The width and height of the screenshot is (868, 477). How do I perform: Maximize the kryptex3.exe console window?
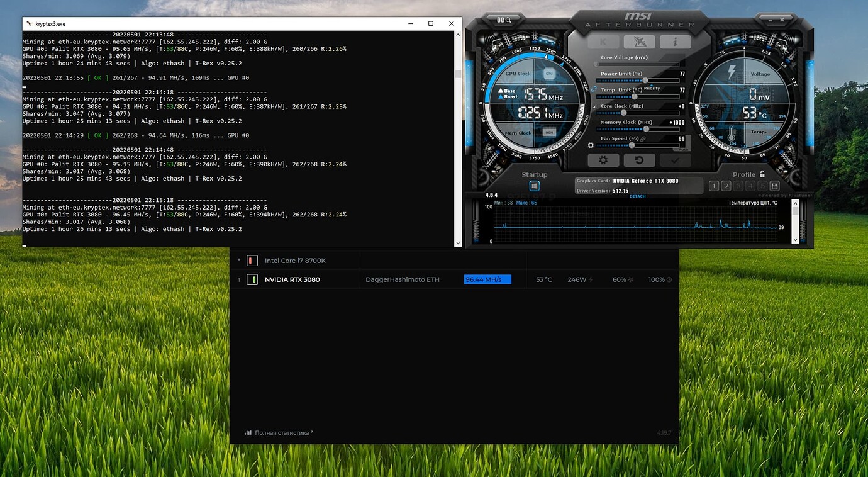pos(431,23)
